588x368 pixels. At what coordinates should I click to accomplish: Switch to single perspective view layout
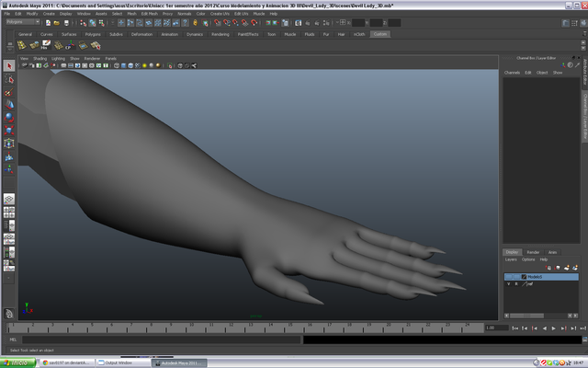[9, 199]
